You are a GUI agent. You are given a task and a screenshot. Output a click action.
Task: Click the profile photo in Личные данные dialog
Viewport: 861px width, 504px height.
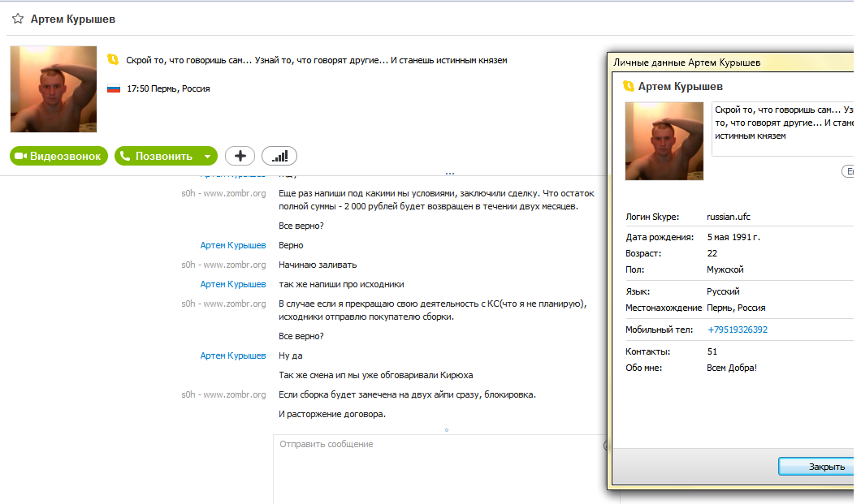coord(664,141)
